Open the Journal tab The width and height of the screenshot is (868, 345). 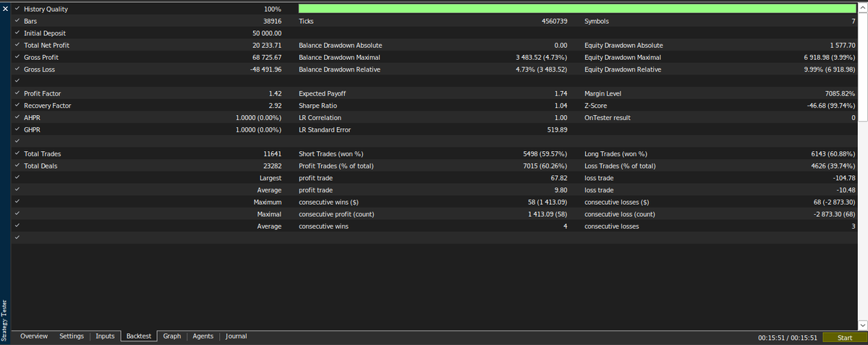[237, 336]
